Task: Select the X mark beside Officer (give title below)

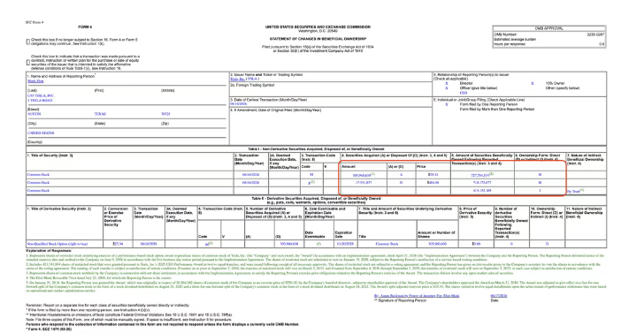Action: (x=447, y=87)
